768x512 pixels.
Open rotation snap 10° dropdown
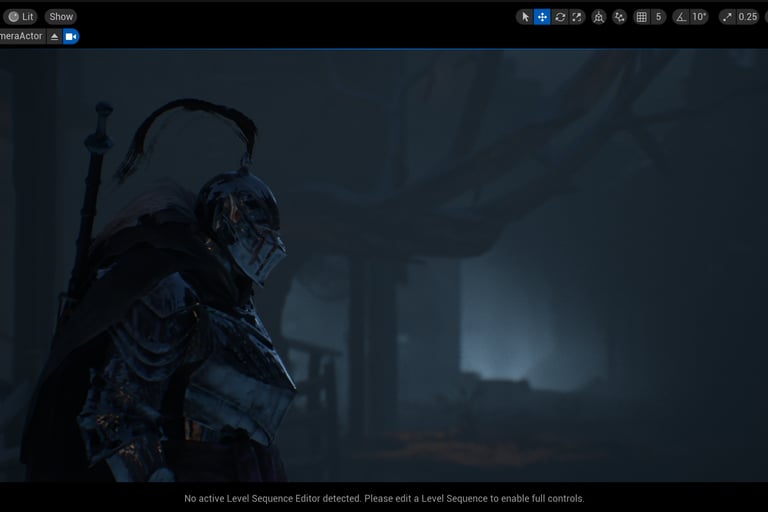[x=699, y=17]
